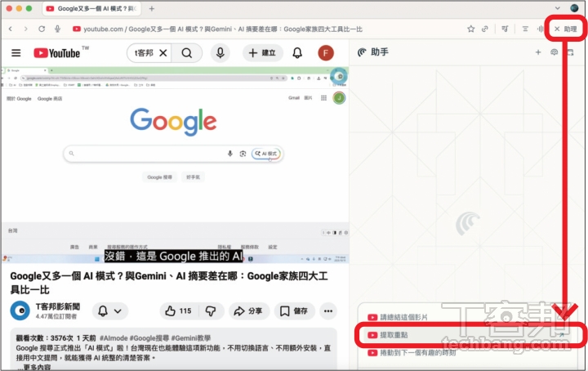This screenshot has width=588, height=371.
Task: Go forward with the browser forward arrow
Action: [25, 29]
